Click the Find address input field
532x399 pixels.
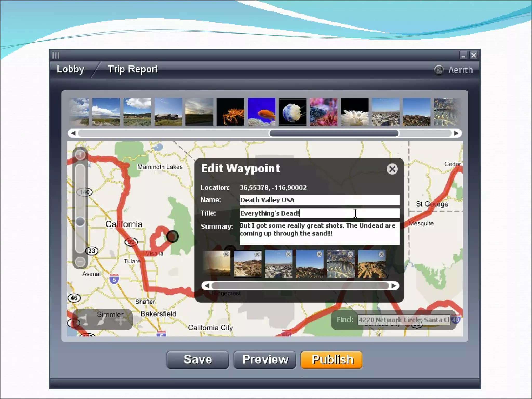[404, 320]
